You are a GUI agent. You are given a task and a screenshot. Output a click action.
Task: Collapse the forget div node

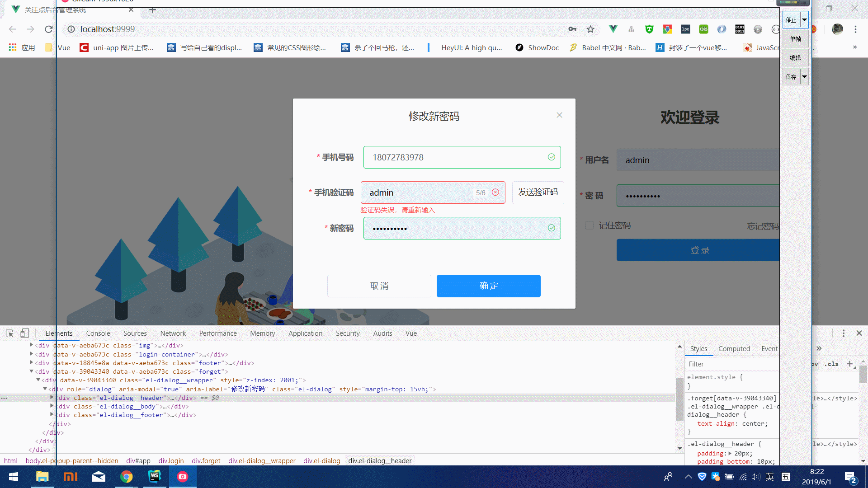(x=31, y=371)
